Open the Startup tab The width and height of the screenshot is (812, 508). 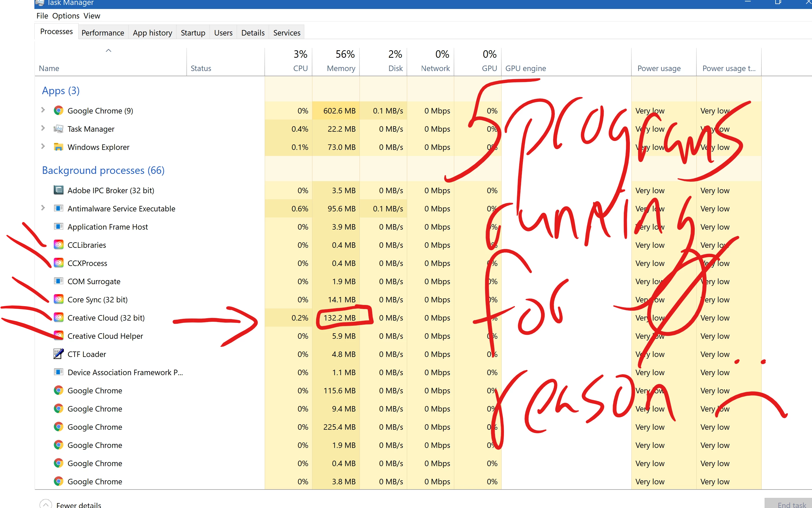(x=192, y=33)
